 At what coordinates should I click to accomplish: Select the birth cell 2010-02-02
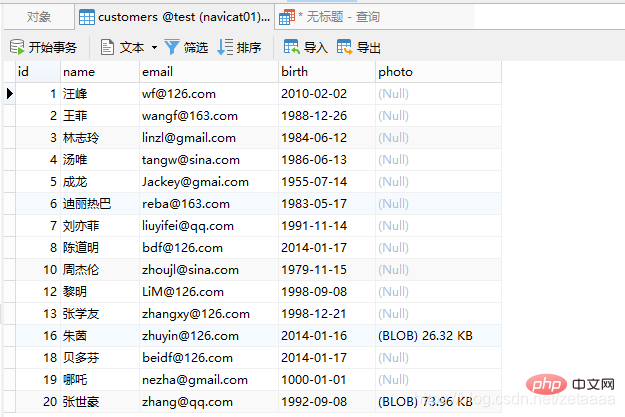pos(327,94)
